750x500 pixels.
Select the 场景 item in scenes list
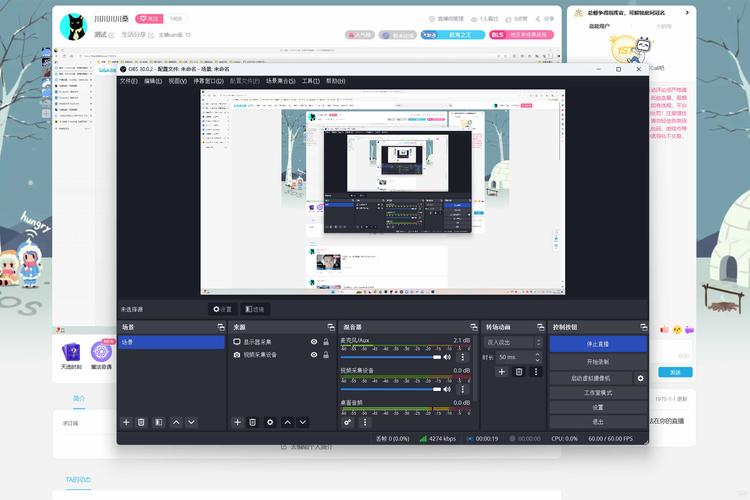170,342
